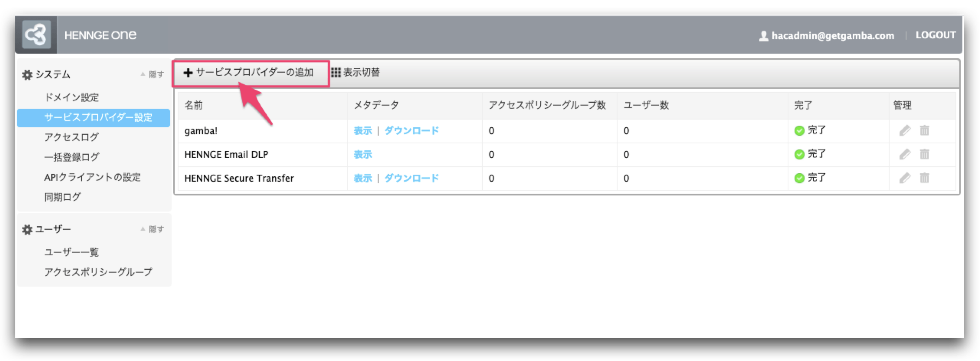Click the ユーザー section heading
The width and height of the screenshot is (980, 361).
(x=53, y=229)
